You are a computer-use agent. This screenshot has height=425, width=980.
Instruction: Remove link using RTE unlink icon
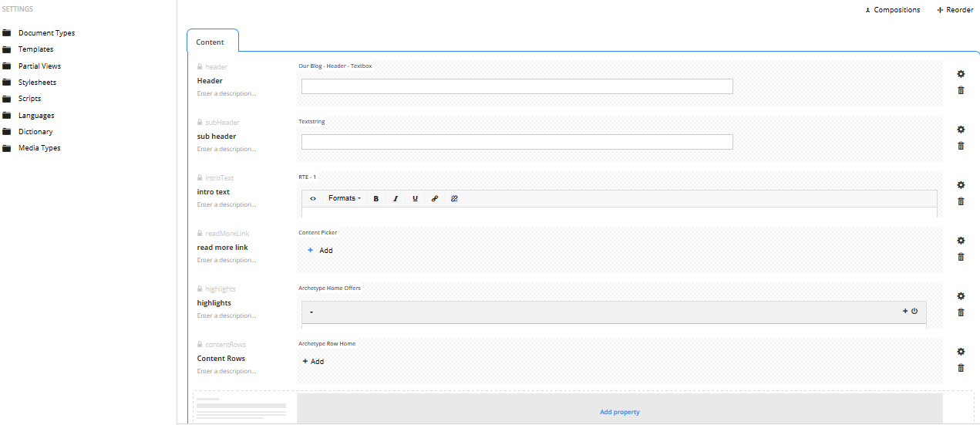[x=454, y=198]
